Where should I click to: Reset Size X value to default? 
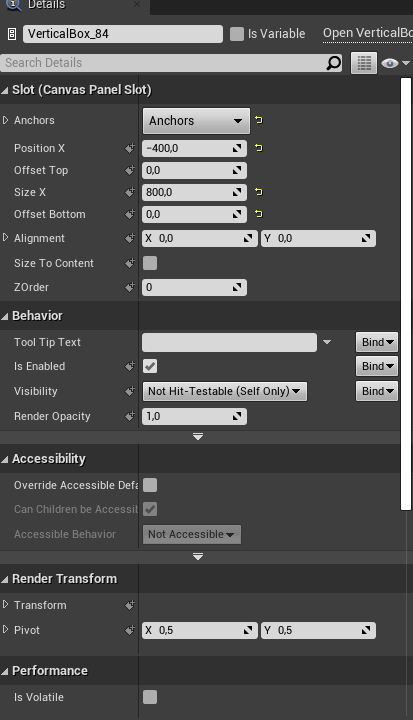click(x=259, y=192)
